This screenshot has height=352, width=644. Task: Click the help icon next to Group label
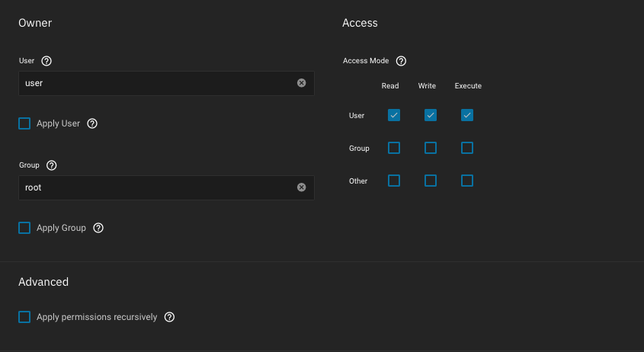tap(52, 165)
